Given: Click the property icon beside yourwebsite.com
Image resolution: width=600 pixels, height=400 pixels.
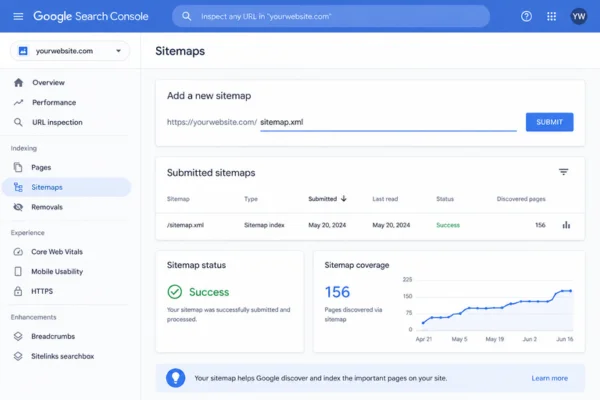Looking at the screenshot, I should (x=23, y=51).
